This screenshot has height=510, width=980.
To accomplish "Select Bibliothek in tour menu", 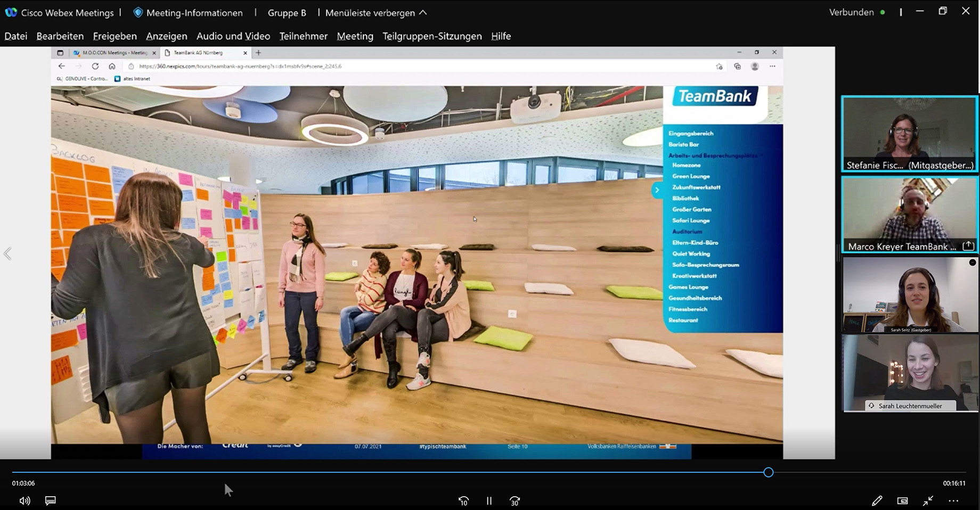I will point(685,199).
